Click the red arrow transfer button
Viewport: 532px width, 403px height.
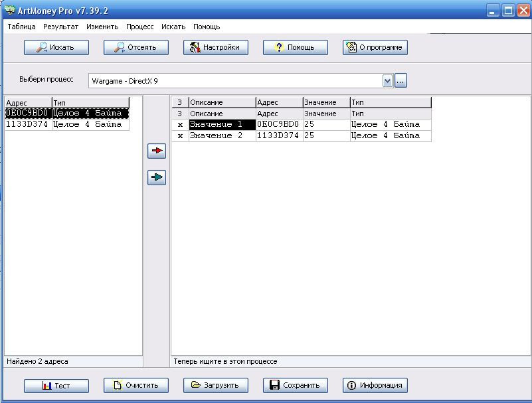tap(157, 151)
